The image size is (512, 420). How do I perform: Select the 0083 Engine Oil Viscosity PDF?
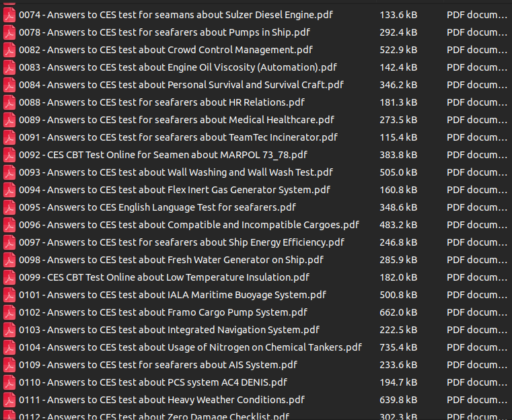(178, 67)
